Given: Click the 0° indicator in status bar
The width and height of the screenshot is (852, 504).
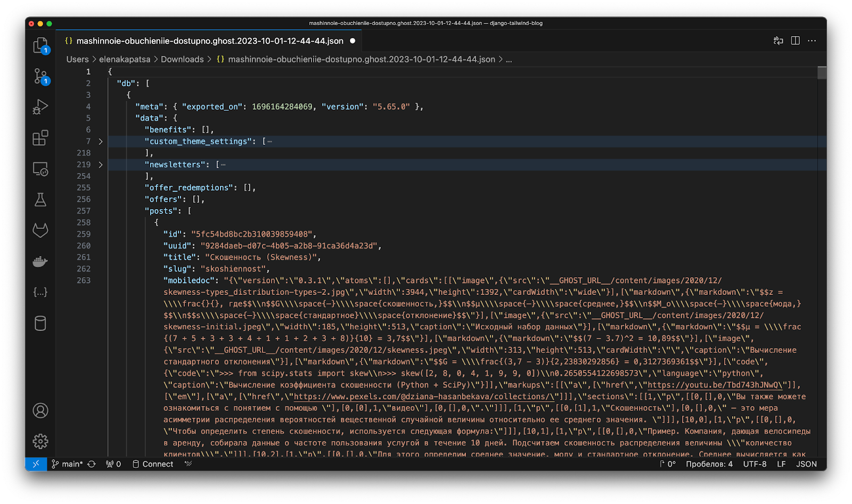Looking at the screenshot, I should click(668, 464).
